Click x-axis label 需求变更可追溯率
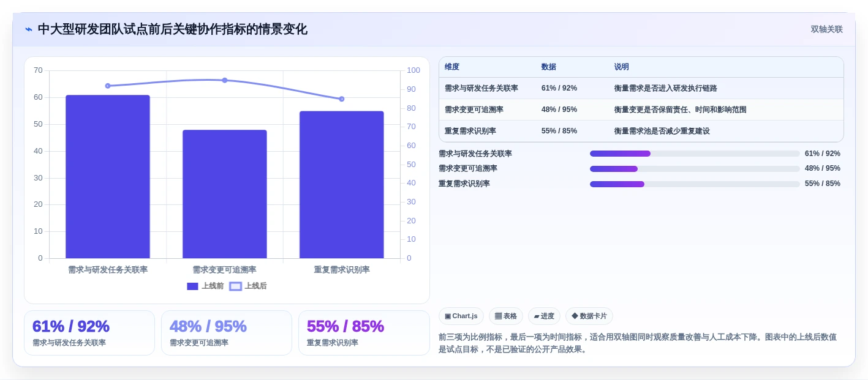The image size is (868, 380). click(x=225, y=269)
